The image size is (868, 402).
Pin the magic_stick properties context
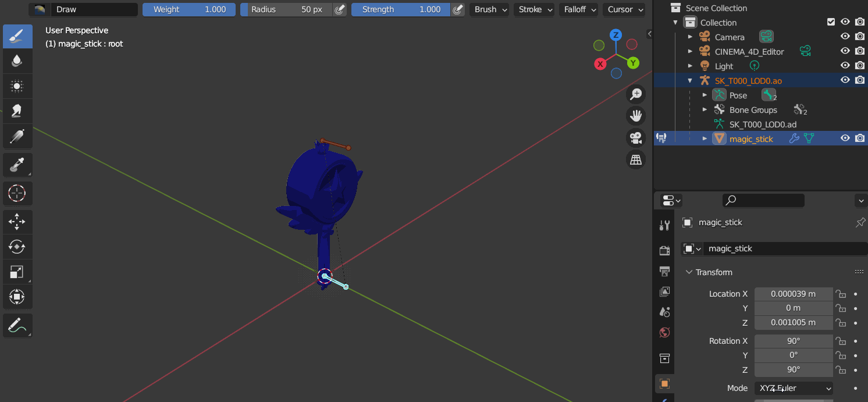[x=860, y=222]
